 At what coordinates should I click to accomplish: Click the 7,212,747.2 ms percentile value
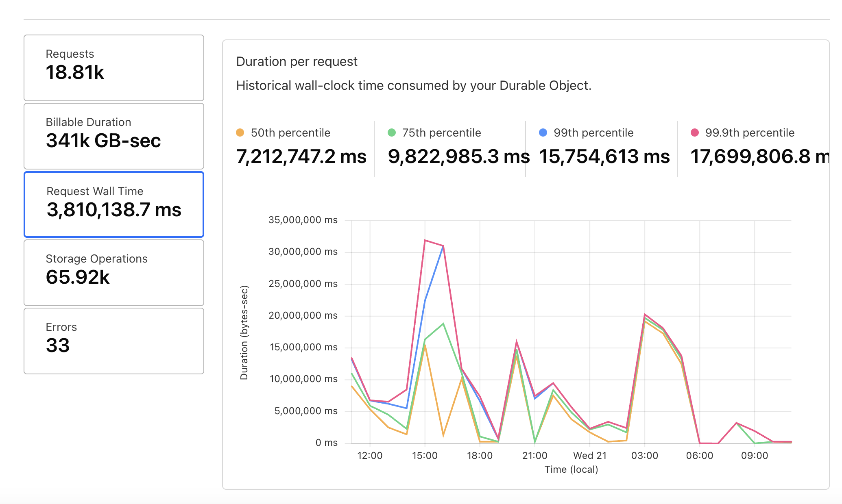pyautogui.click(x=301, y=156)
